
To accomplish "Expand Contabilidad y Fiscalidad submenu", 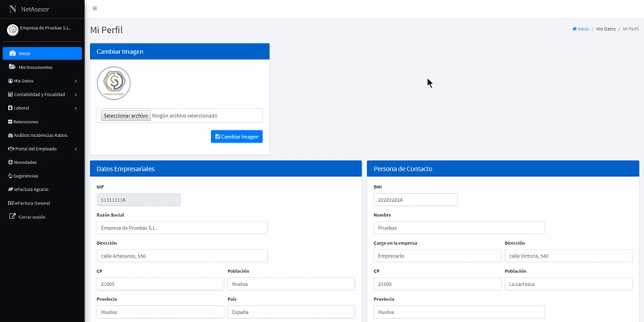I will click(x=75, y=94).
